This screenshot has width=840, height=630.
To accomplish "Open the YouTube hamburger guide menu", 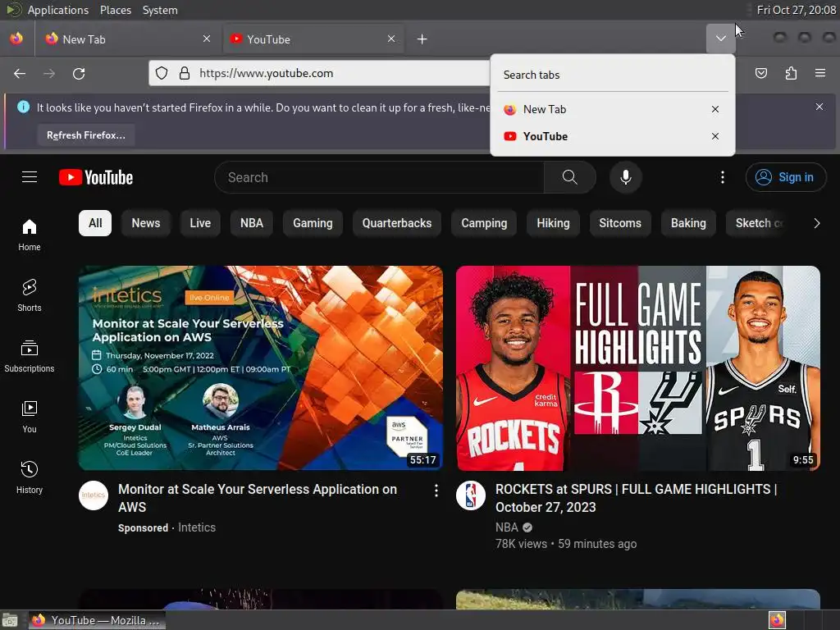I will (x=30, y=177).
